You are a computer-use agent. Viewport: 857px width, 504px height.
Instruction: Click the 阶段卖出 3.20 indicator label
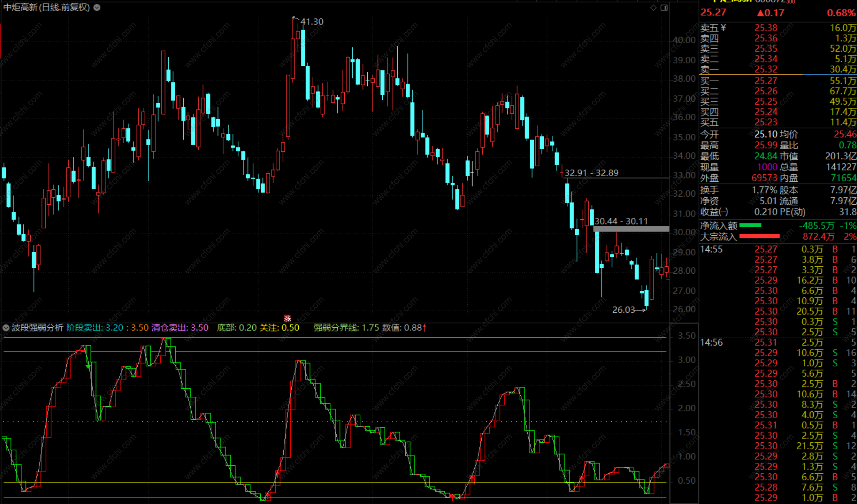click(x=95, y=328)
